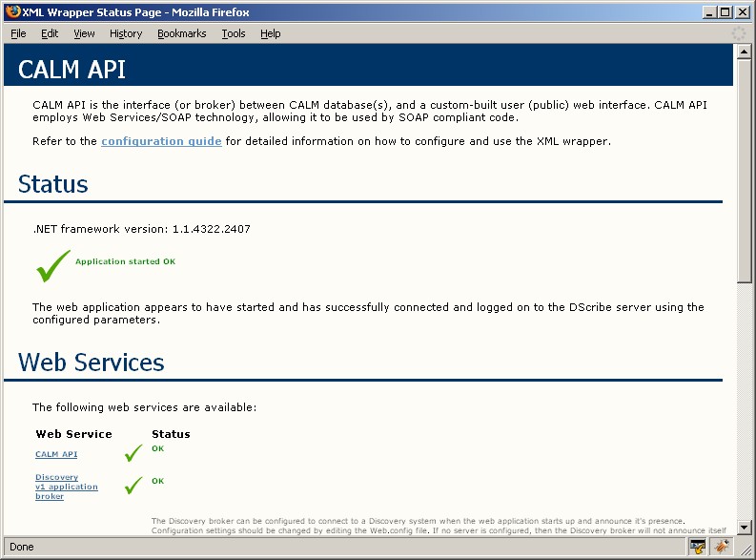Open the View menu
Image resolution: width=756 pixels, height=560 pixels.
[84, 33]
